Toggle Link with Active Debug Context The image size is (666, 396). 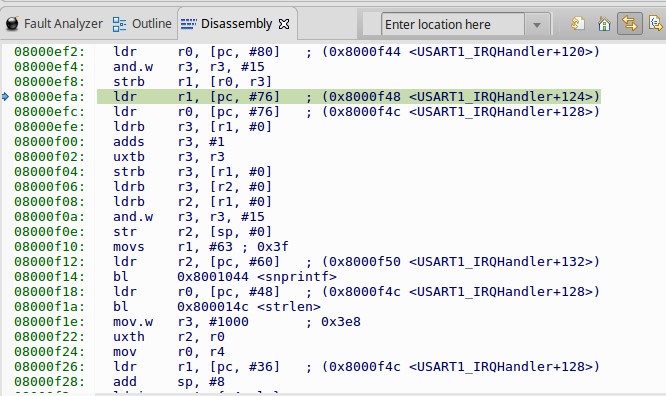(629, 23)
